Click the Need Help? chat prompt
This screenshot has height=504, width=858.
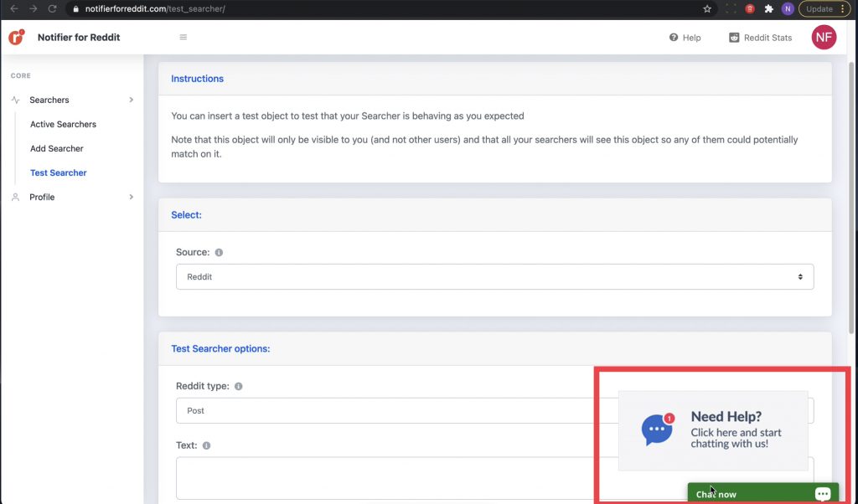click(x=713, y=431)
